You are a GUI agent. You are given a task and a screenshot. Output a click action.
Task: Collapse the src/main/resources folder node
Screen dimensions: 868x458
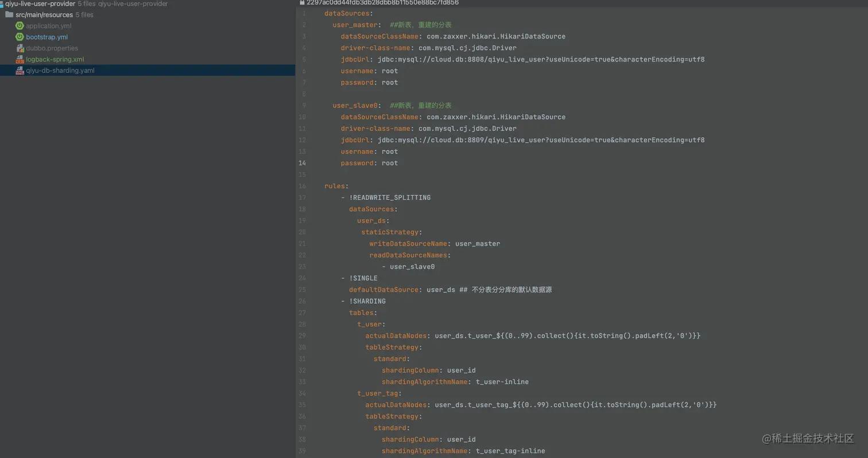point(44,14)
